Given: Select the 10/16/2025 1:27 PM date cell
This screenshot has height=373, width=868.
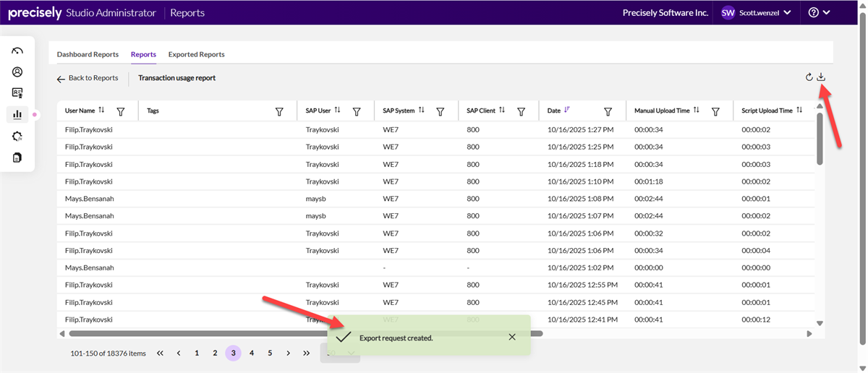Looking at the screenshot, I should pos(580,129).
